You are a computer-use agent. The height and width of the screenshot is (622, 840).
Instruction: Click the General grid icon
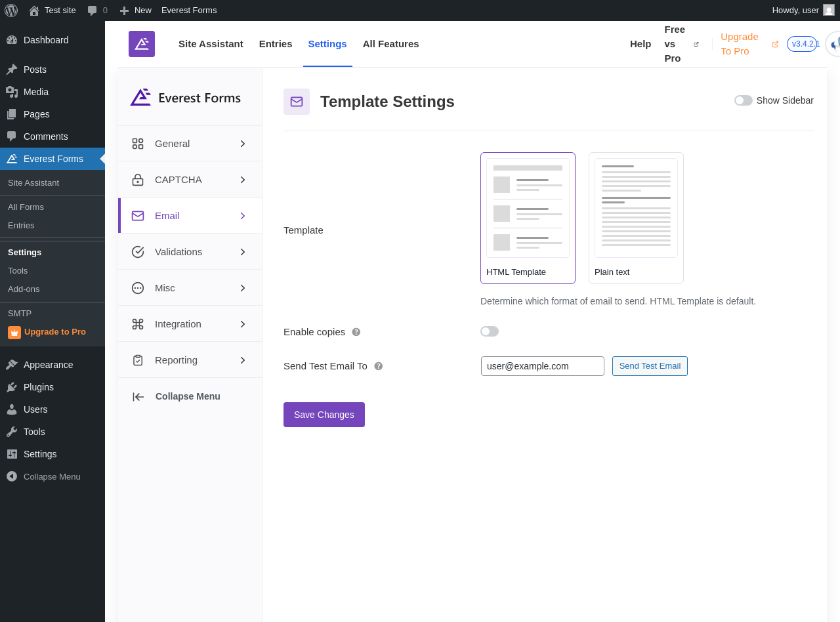pyautogui.click(x=138, y=144)
